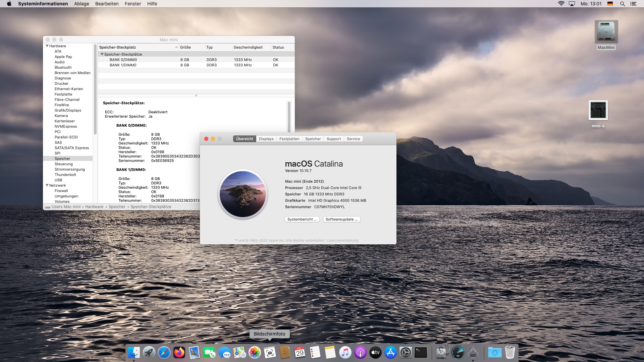644x362 pixels.
Task: Open Contacts from the dock
Action: pos(285,352)
